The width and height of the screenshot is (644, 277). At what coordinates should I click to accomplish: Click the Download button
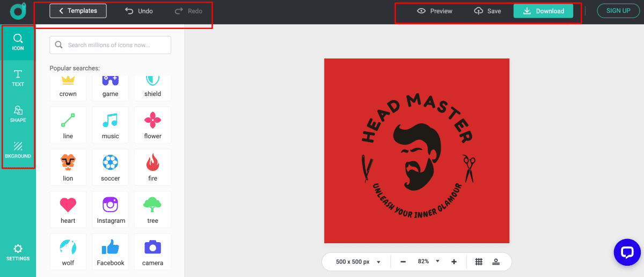coord(543,11)
